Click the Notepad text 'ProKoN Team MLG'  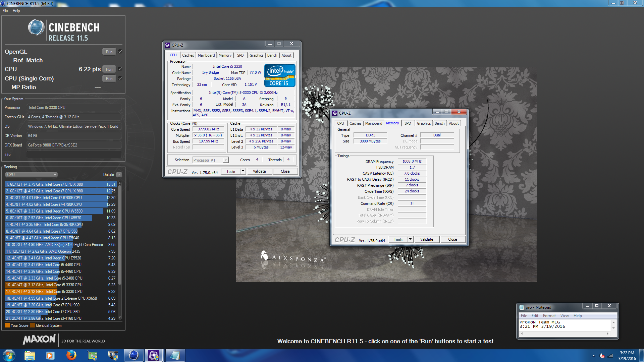(x=539, y=322)
